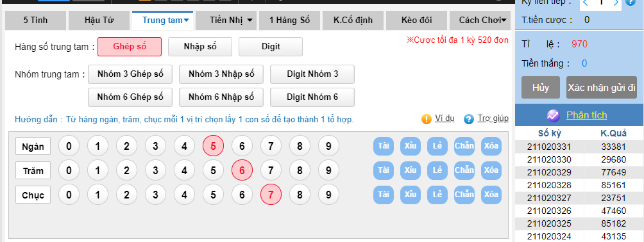Switch to the Hậu Tứ tab
Image resolution: width=644 pixels, height=242 pixels.
click(99, 20)
